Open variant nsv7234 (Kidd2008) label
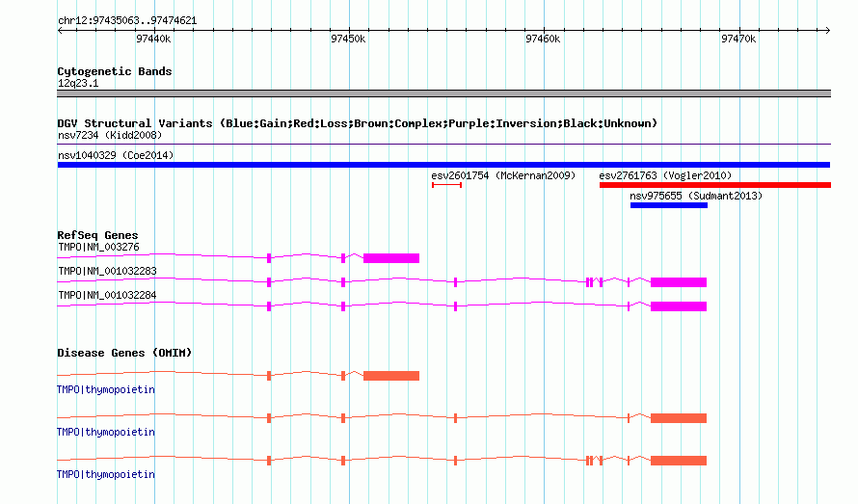Image resolution: width=858 pixels, height=504 pixels. click(110, 135)
